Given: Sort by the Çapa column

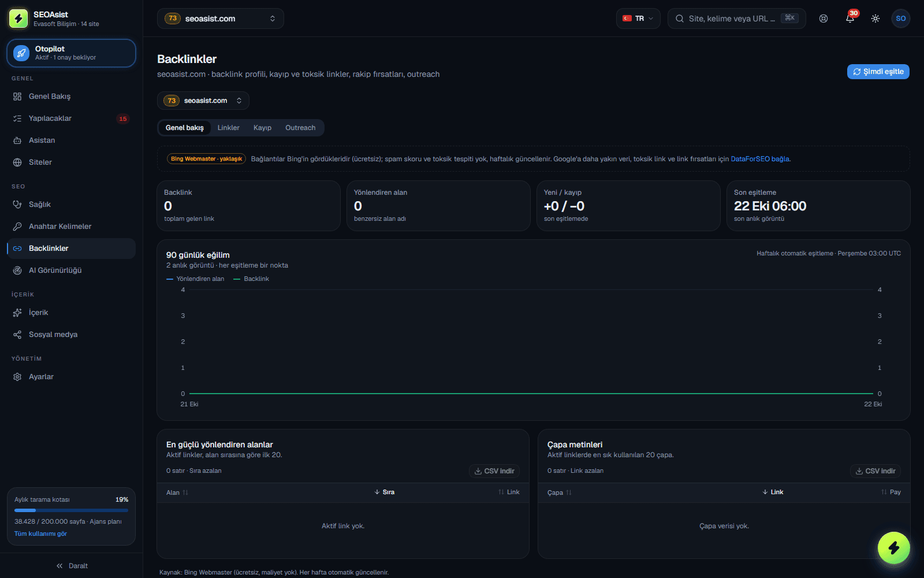Looking at the screenshot, I should [x=560, y=492].
